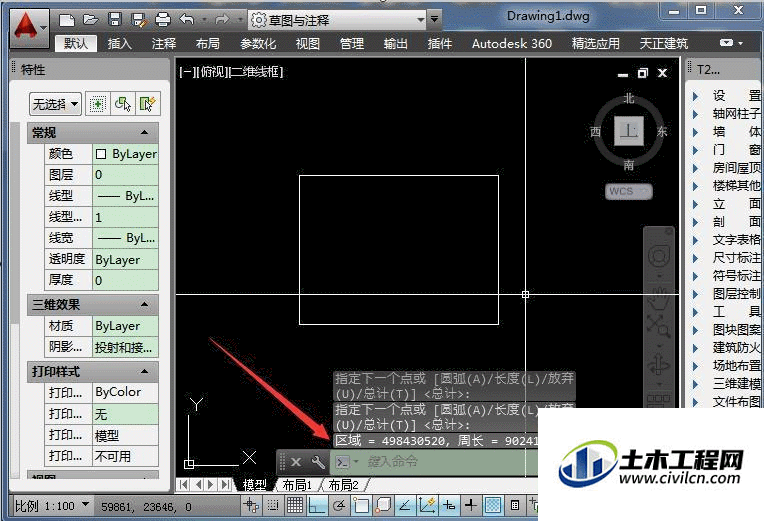
Task: Open the 视图 ribbon tab
Action: (308, 43)
